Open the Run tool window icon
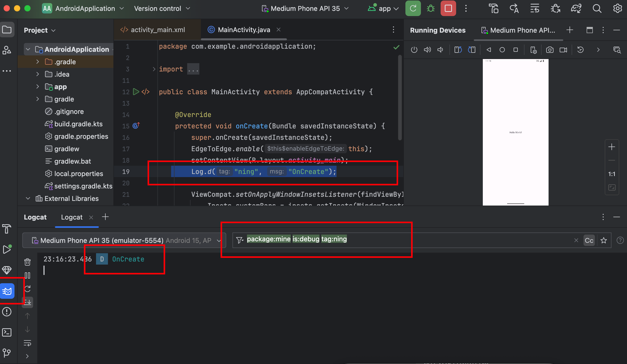This screenshot has height=364, width=627. click(7, 249)
